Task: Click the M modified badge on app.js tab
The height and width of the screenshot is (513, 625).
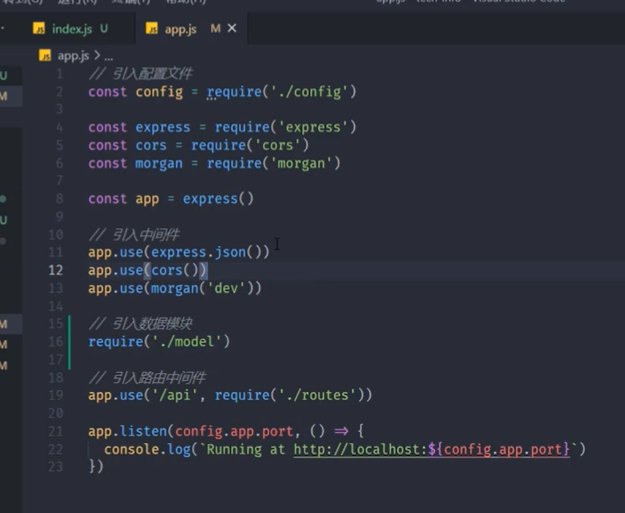Action: (x=215, y=29)
